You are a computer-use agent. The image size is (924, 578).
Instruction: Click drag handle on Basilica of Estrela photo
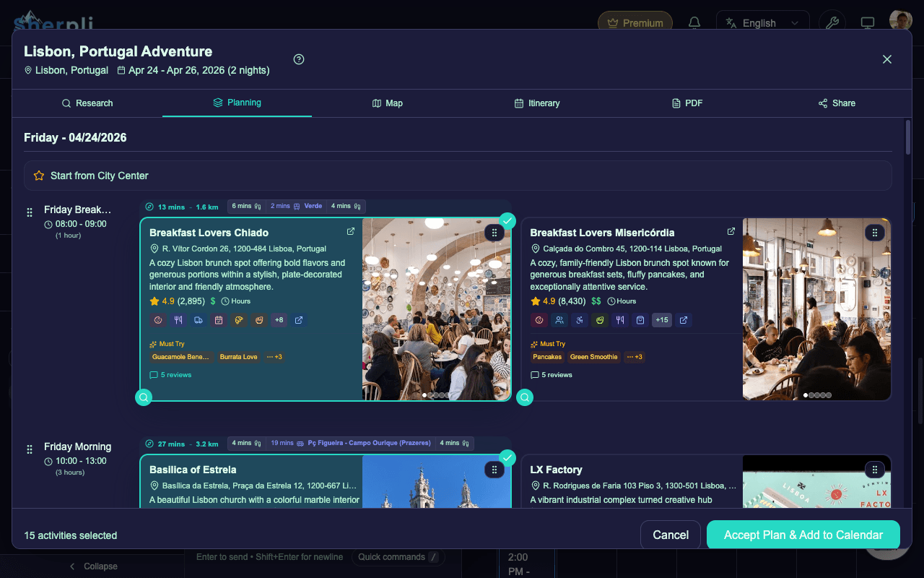[x=494, y=470]
